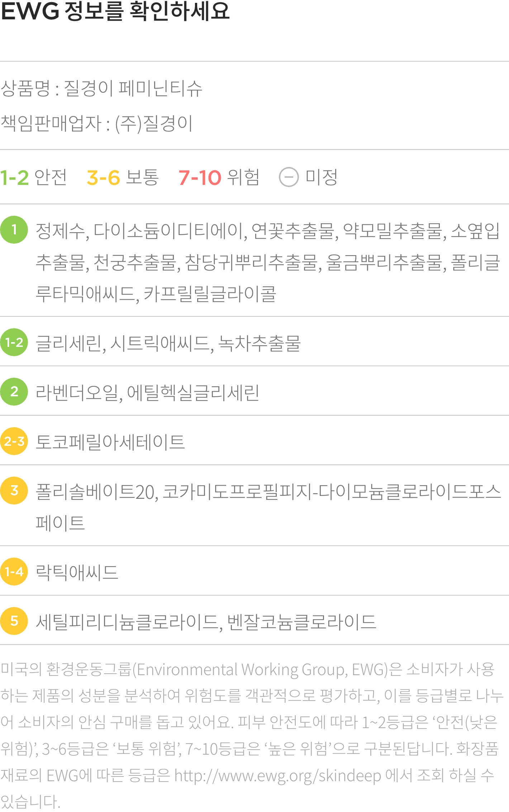Select the red 7-10 위험 legend label
Image resolution: width=509 pixels, height=812 pixels.
[x=219, y=177]
